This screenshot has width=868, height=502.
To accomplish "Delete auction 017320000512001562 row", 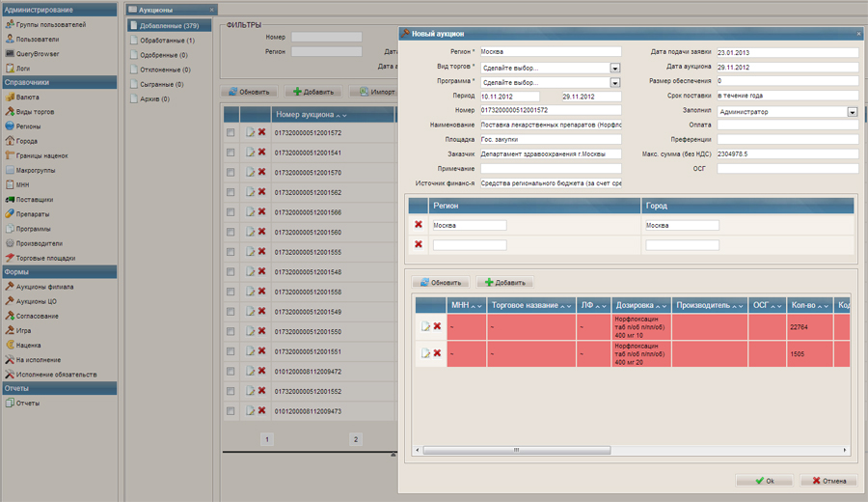I will [261, 192].
